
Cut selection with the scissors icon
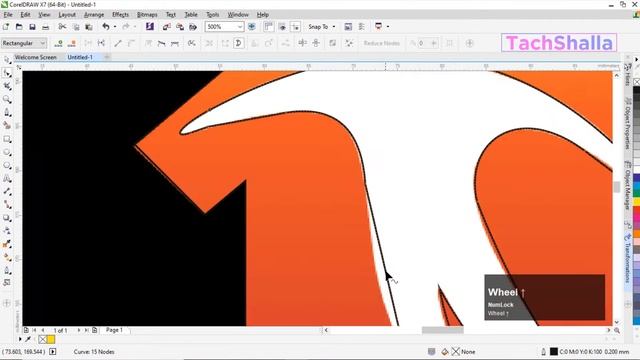point(62,27)
